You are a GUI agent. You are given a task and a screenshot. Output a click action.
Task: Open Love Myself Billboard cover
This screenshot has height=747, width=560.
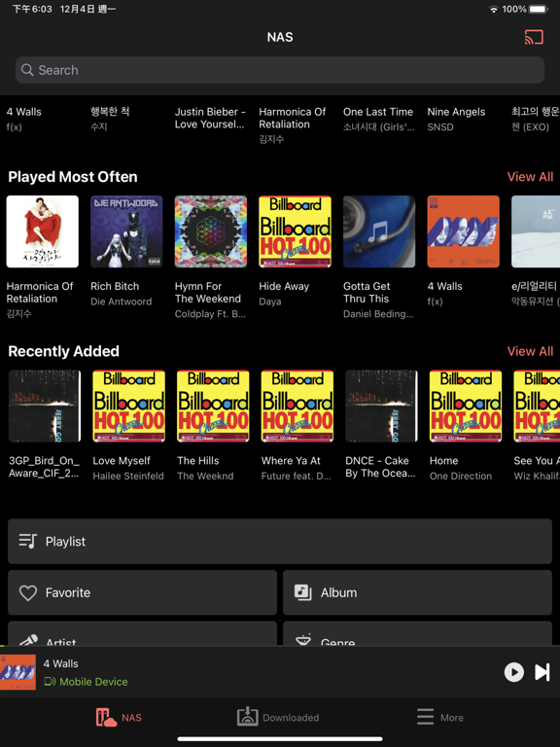click(129, 406)
